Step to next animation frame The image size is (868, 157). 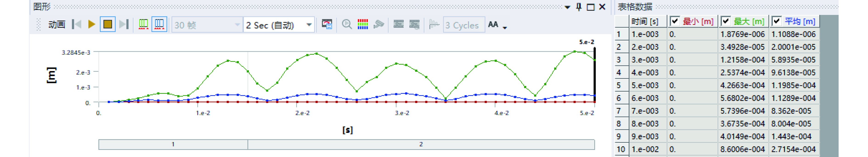pos(124,24)
